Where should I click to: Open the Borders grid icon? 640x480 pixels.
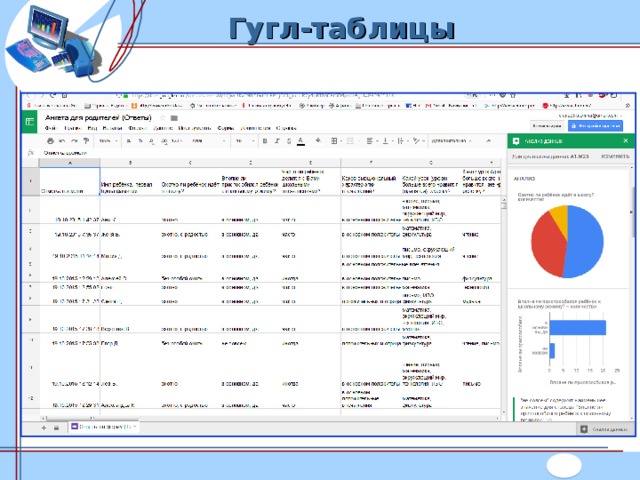(334, 141)
